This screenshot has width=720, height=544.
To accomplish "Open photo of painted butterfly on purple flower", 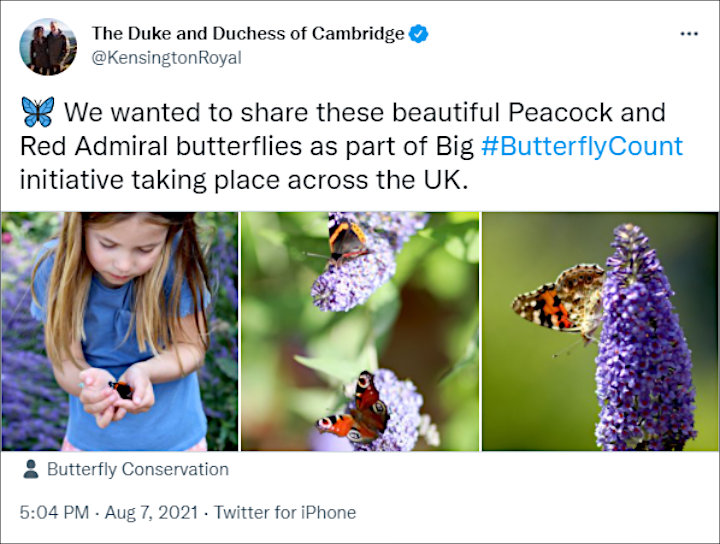I will click(600, 331).
